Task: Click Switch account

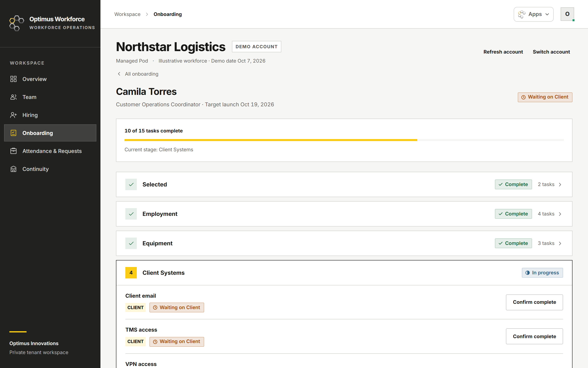Action: pos(551,52)
